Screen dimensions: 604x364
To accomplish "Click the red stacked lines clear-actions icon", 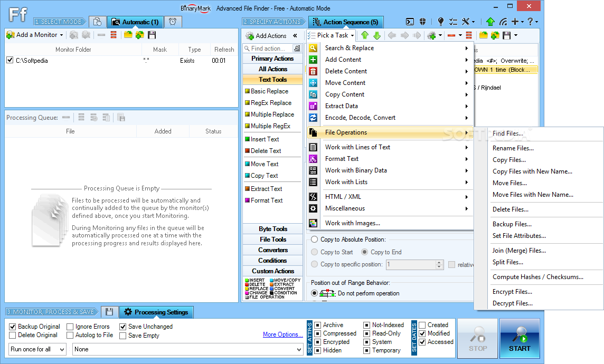I will (x=469, y=35).
